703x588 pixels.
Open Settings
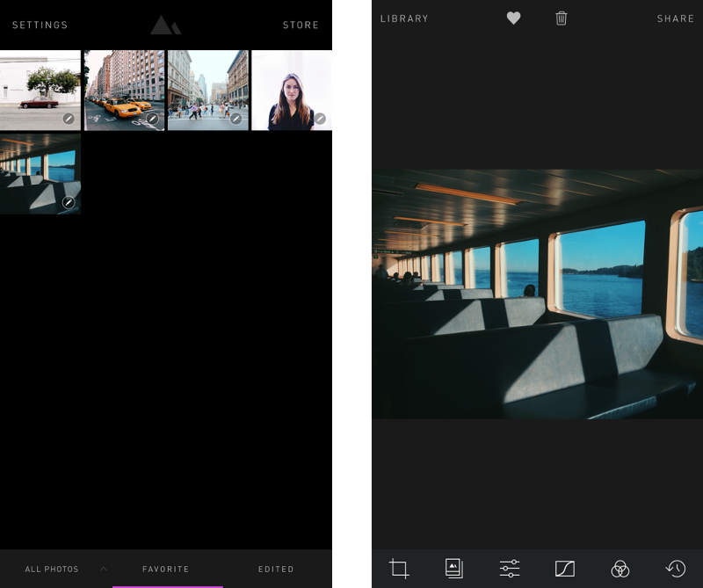pyautogui.click(x=40, y=25)
